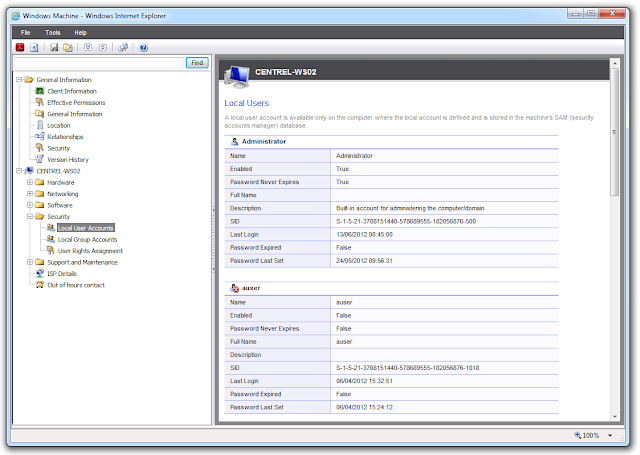This screenshot has width=640, height=455.
Task: Click the User Rights Assignment icon
Action: tap(50, 250)
